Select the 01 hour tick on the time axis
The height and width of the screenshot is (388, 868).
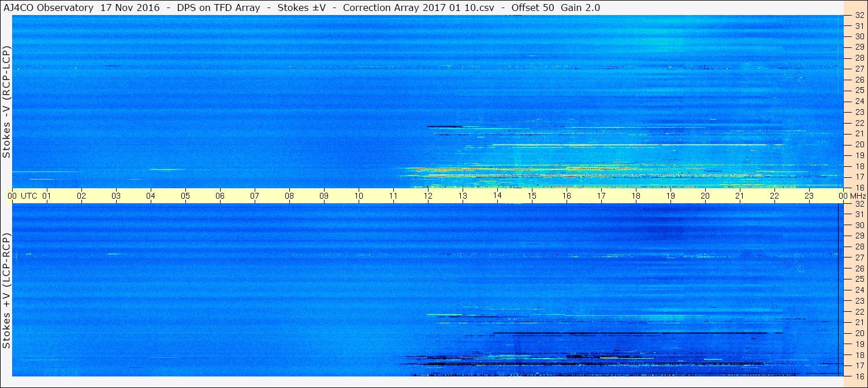point(47,196)
